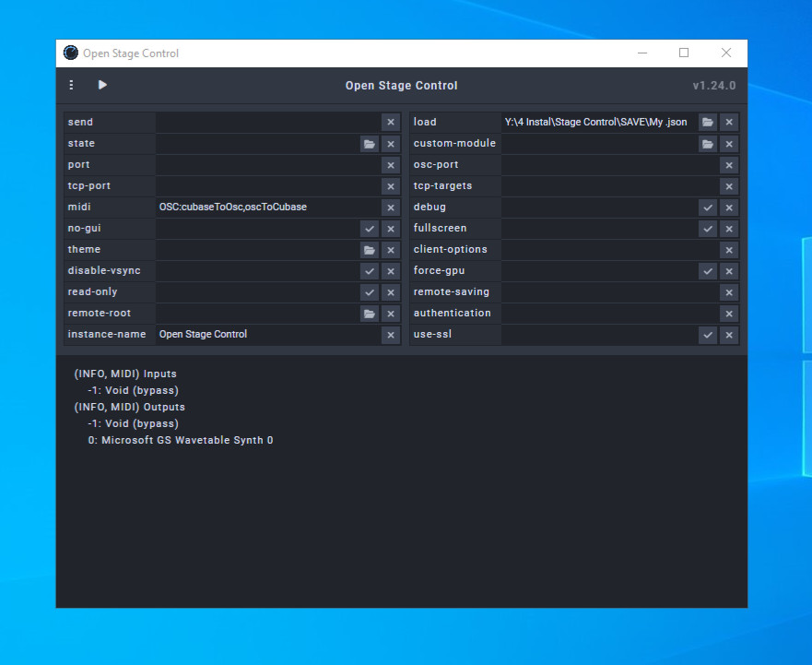Screen dimensions: 812x665
Task: Focus the client-options input field
Action: coord(609,250)
